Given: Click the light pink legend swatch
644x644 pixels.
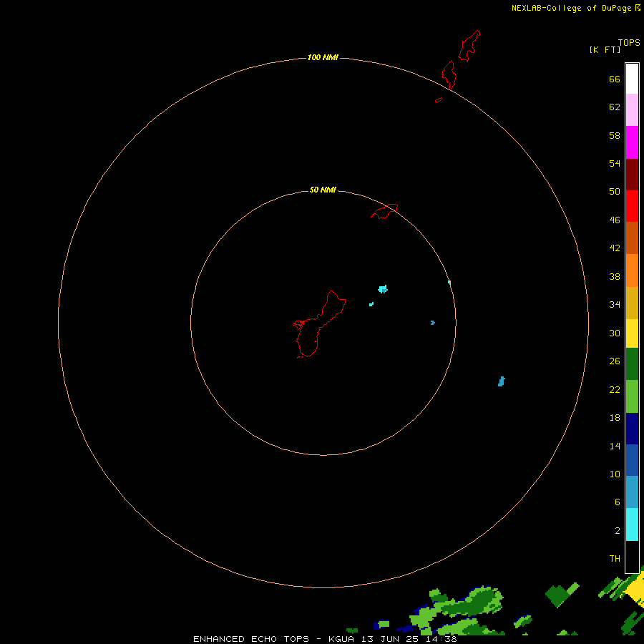Looking at the screenshot, I should (632, 110).
